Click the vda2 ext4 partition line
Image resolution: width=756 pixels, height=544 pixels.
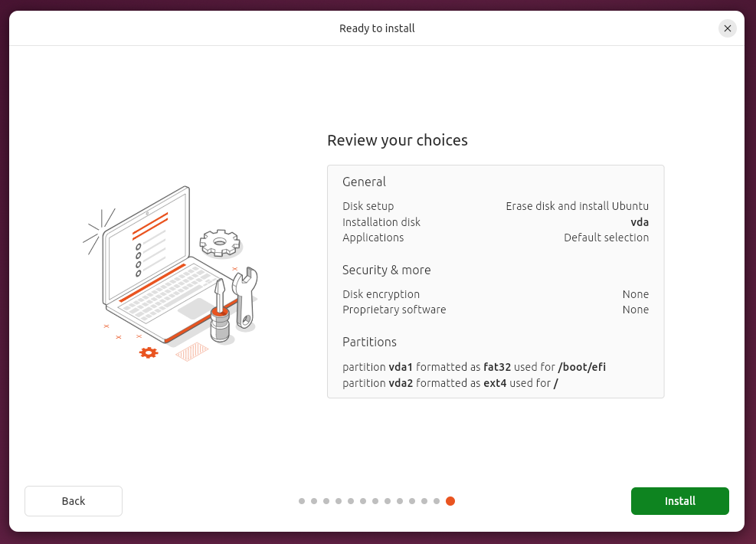pyautogui.click(x=450, y=383)
